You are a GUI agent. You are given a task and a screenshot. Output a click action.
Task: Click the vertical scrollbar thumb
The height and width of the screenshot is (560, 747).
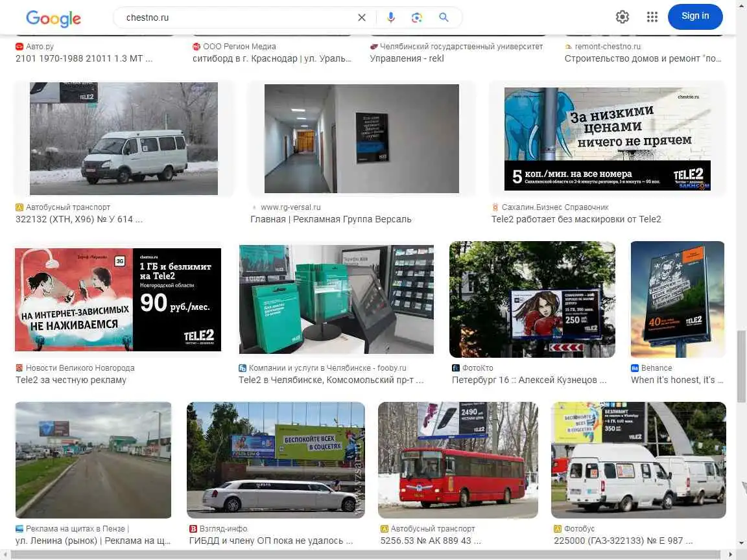pyautogui.click(x=741, y=366)
